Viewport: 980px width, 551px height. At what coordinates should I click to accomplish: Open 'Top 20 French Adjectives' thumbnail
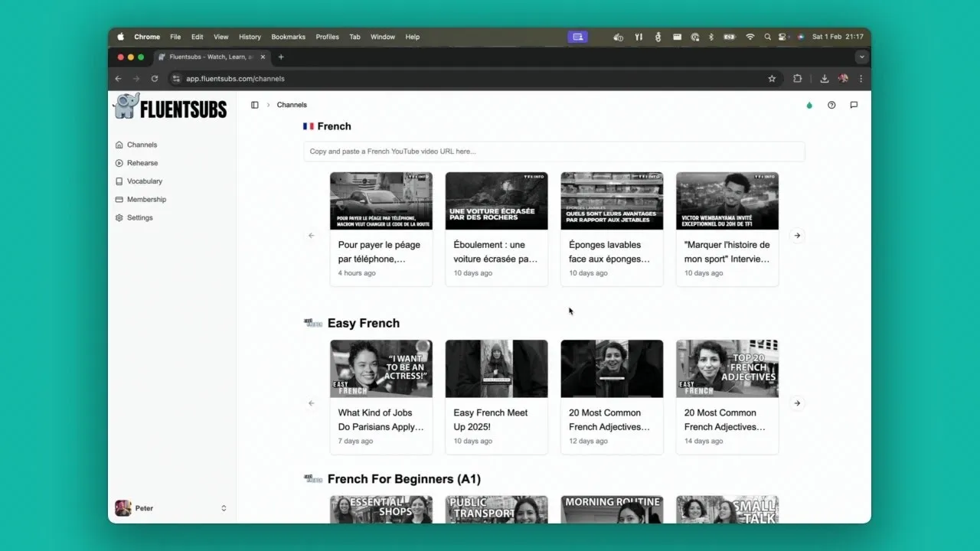[x=727, y=369]
